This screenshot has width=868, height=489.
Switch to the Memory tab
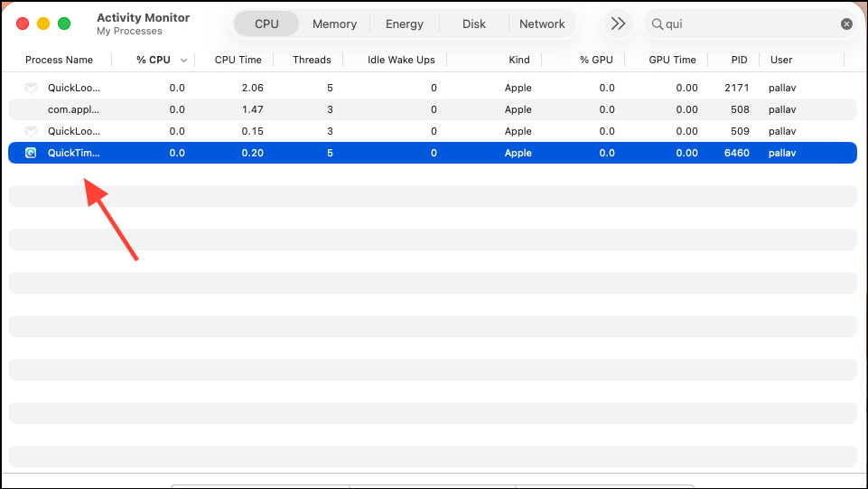(x=334, y=24)
